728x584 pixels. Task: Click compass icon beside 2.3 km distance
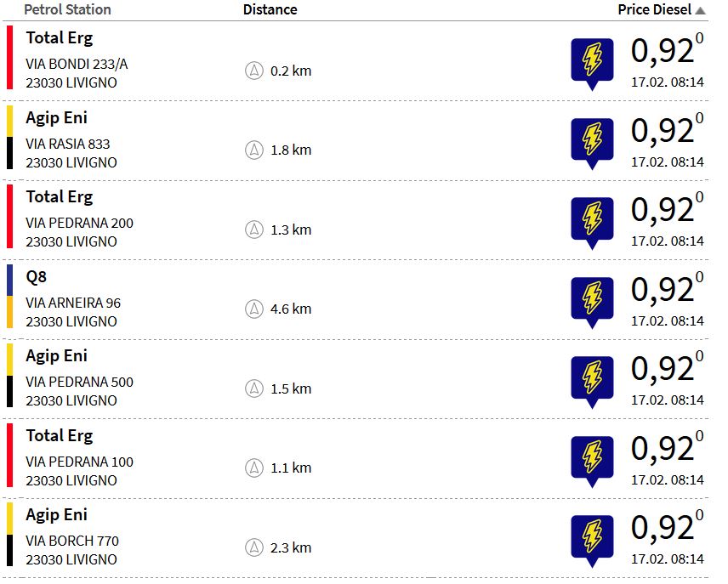pyautogui.click(x=253, y=547)
